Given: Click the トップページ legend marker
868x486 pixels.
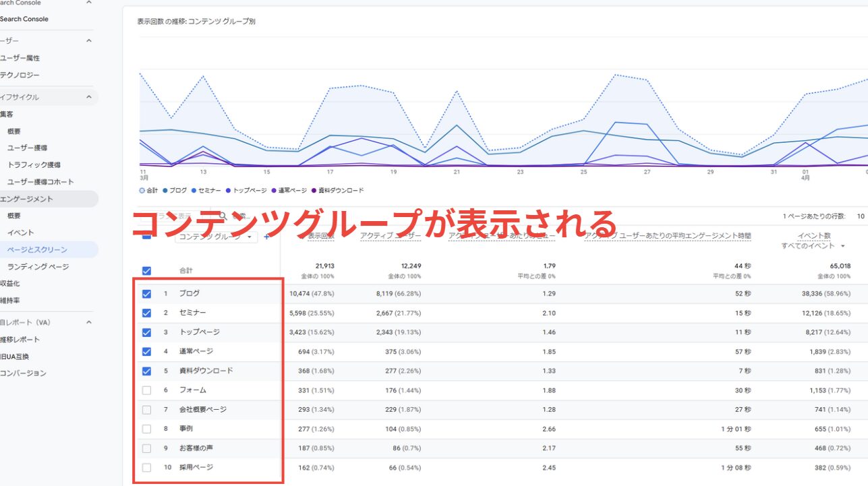Looking at the screenshot, I should pyautogui.click(x=229, y=191).
